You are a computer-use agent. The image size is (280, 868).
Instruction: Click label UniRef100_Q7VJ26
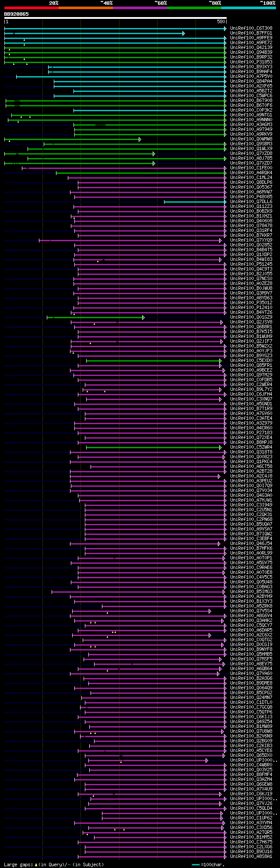tap(251, 804)
